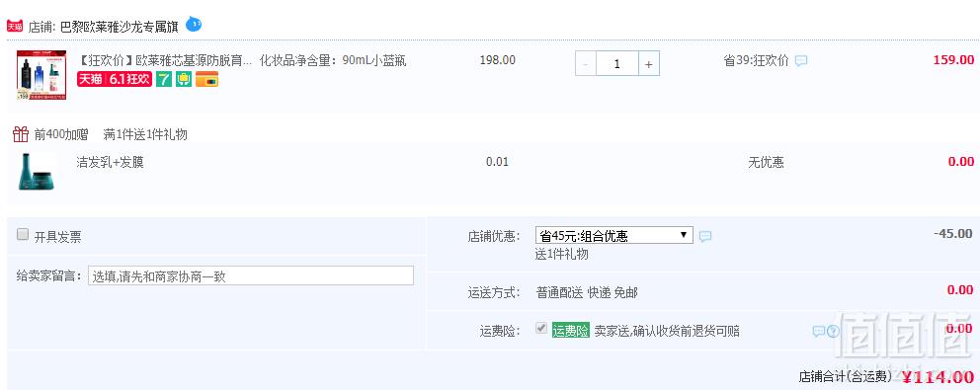Click the gift unit price 0.01

[x=497, y=162]
